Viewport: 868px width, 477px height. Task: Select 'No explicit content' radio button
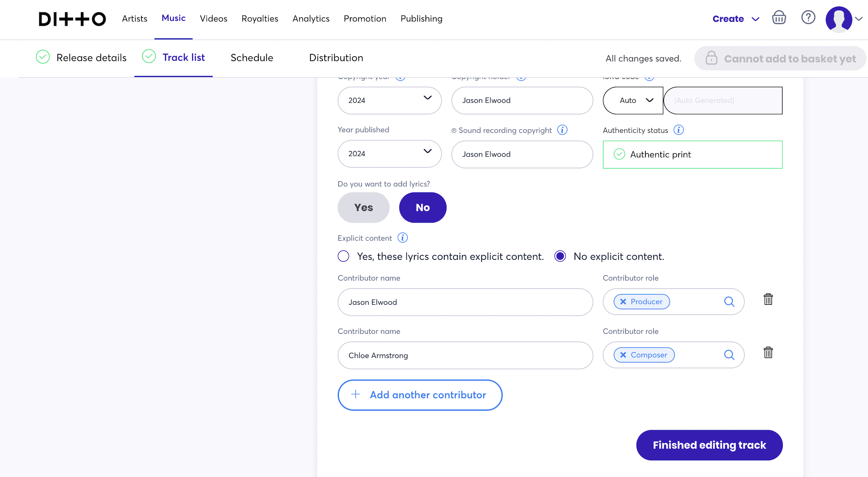560,256
